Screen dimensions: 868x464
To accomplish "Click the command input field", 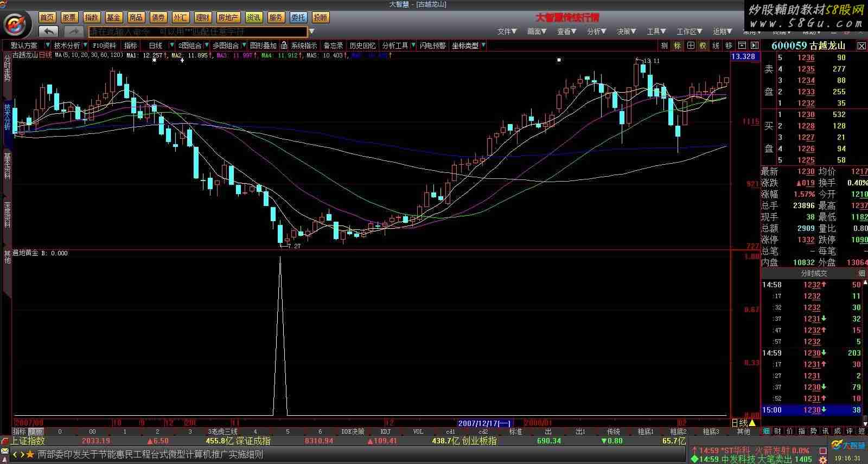I will [198, 31].
